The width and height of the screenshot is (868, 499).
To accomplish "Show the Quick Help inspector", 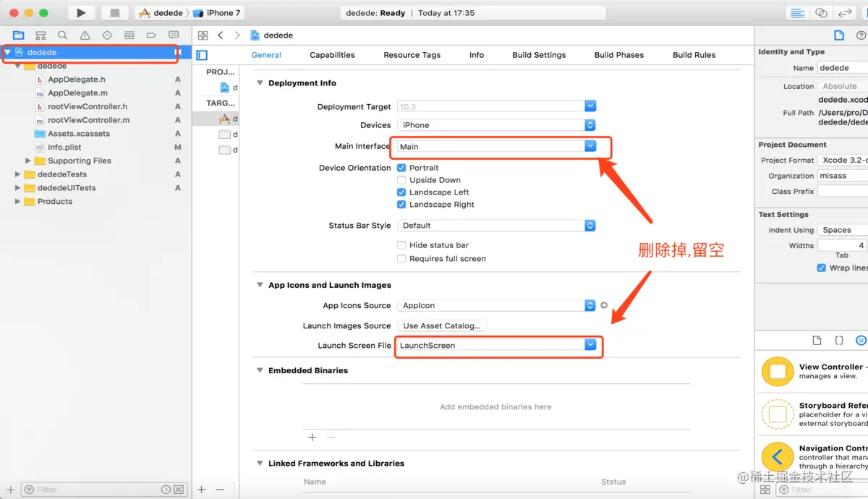I will pos(861,35).
